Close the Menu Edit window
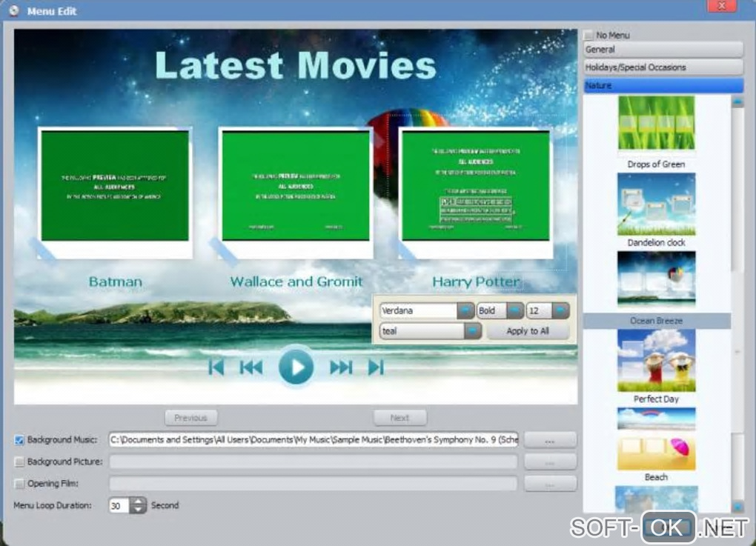Screen dimensions: 756x546 pos(722,6)
